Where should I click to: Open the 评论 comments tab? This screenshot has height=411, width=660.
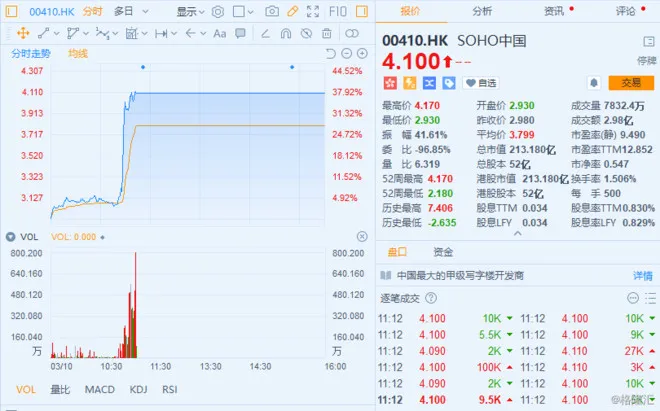point(625,11)
